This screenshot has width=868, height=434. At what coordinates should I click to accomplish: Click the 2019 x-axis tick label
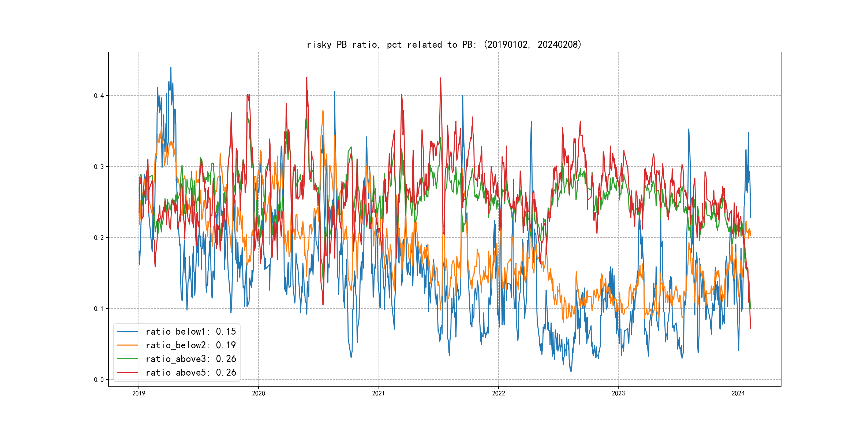click(139, 393)
